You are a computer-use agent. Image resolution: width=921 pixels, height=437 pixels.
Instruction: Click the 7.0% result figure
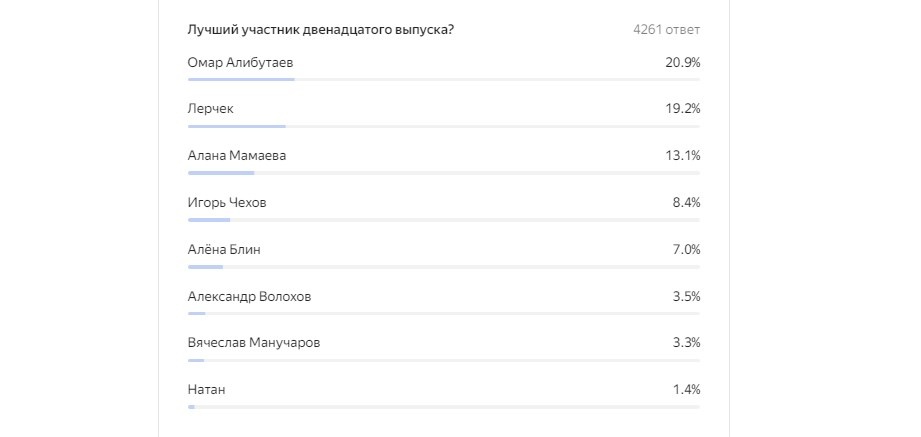686,250
